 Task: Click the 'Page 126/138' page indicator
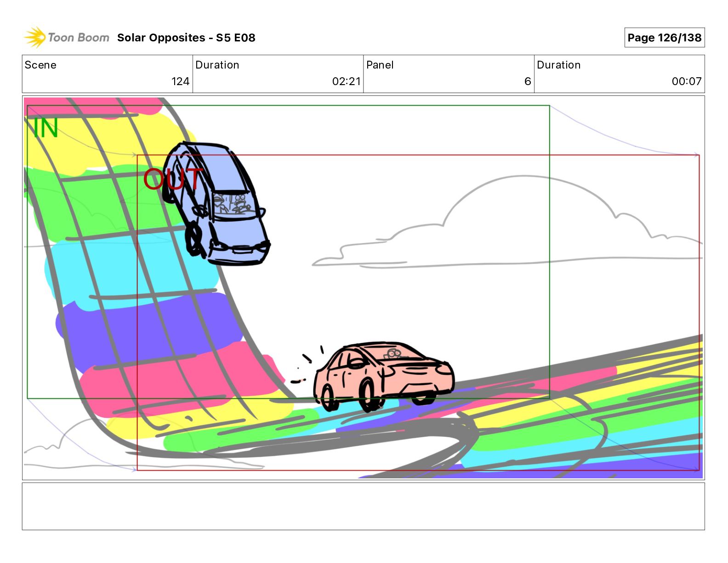click(664, 38)
